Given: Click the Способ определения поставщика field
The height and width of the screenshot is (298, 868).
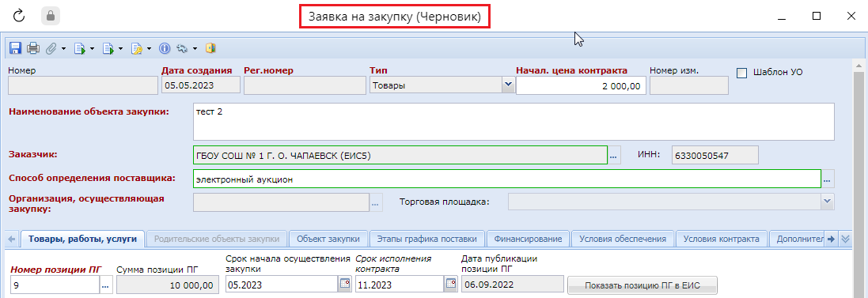Looking at the screenshot, I should click(507, 179).
